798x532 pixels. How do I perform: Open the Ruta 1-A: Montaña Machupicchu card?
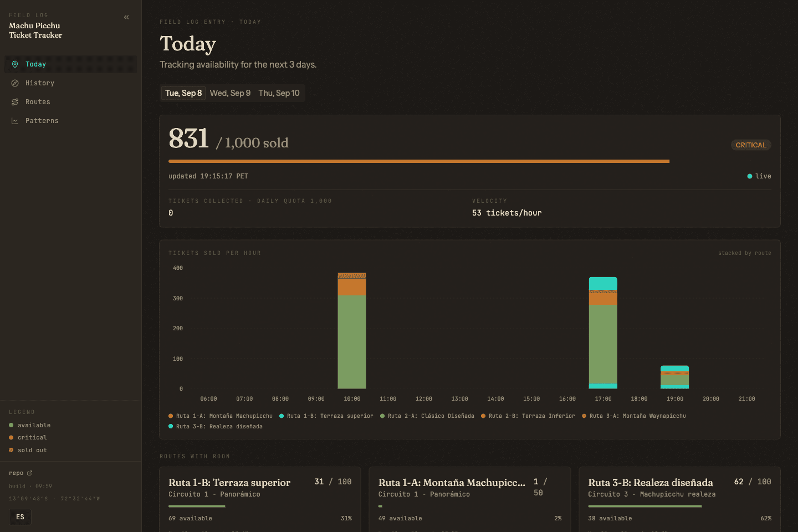[470, 499]
